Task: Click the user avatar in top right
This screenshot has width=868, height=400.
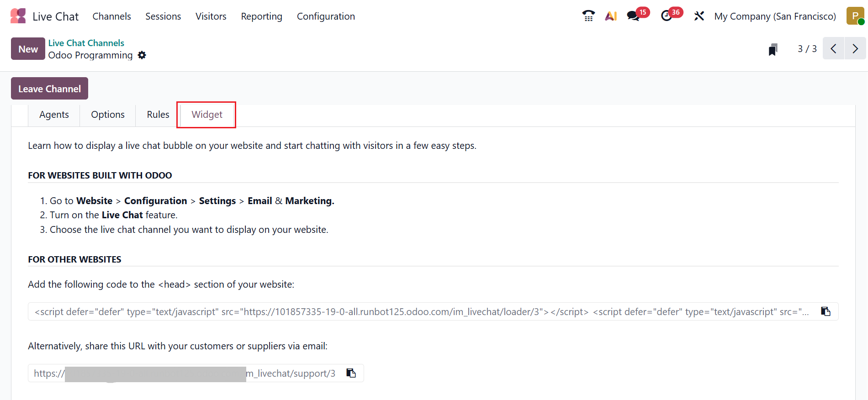Action: click(x=855, y=16)
